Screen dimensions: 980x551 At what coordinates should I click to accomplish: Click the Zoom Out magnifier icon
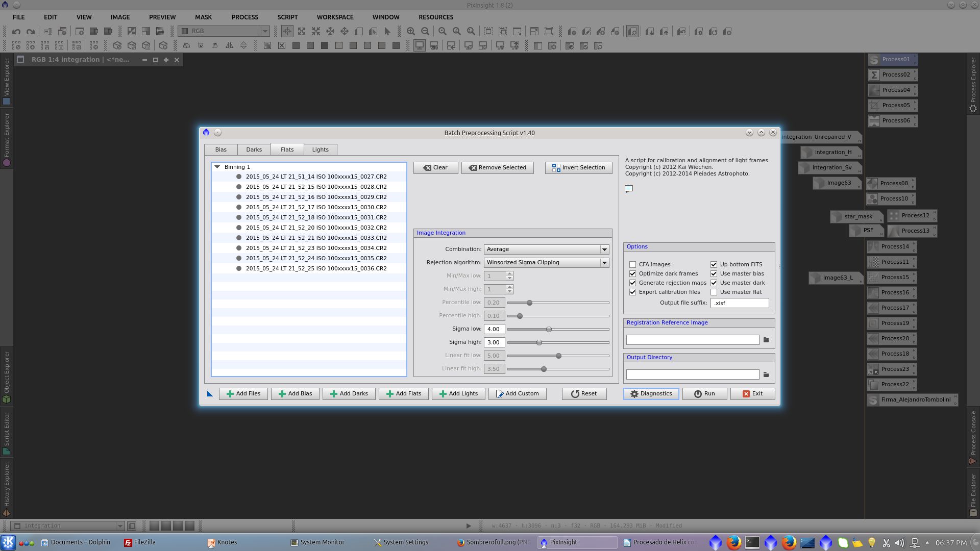[x=425, y=32]
